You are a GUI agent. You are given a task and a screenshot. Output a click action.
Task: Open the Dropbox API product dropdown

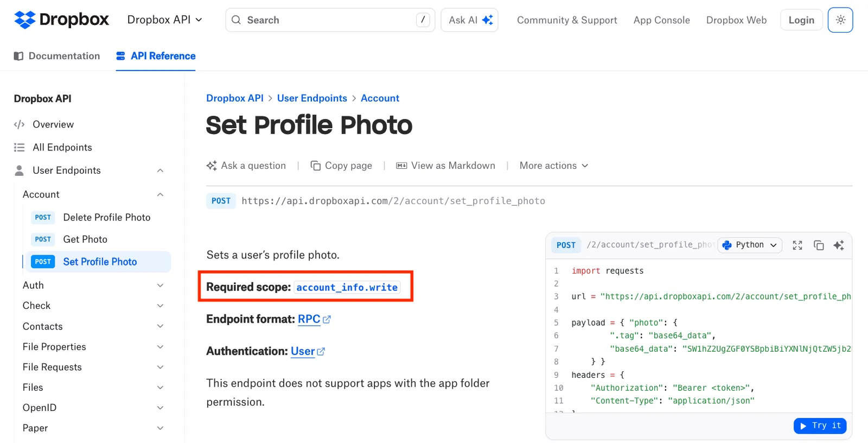point(165,20)
